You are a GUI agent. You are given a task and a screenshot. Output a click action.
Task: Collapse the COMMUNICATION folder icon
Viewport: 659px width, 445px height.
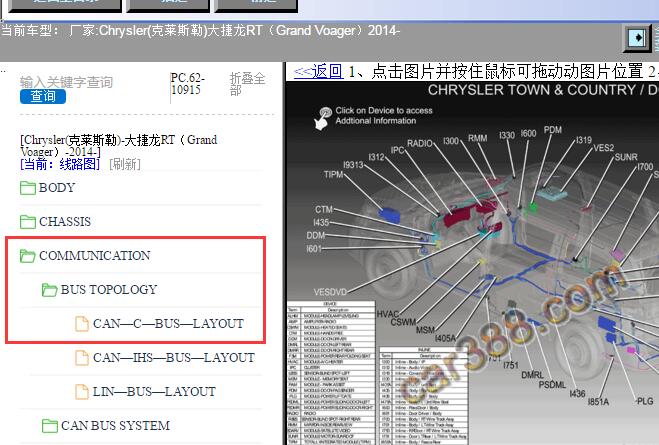(x=28, y=255)
